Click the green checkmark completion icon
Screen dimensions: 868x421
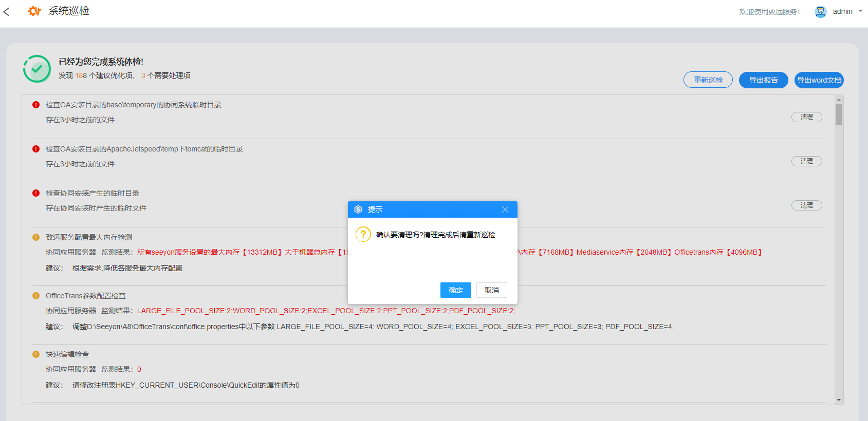37,69
